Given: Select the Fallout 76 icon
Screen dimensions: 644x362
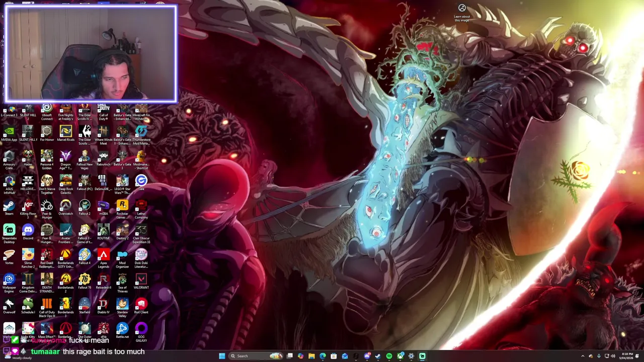Looking at the screenshot, I should click(85, 282).
